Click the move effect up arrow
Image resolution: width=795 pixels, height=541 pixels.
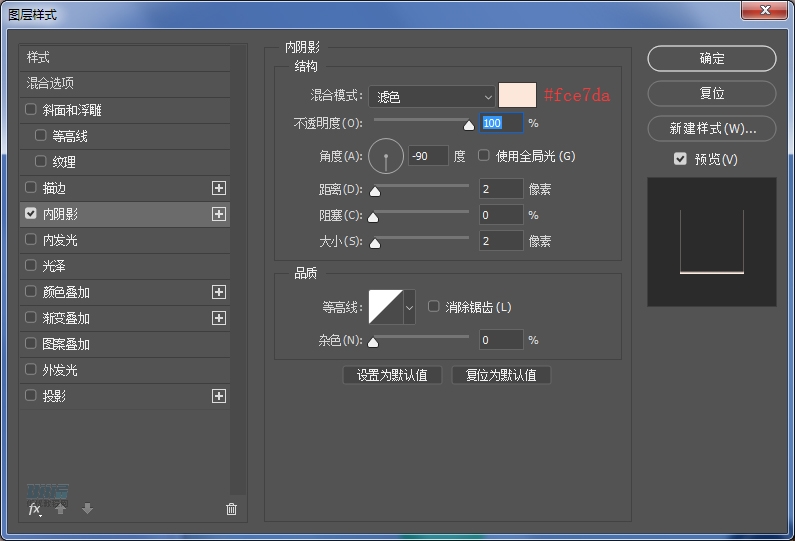point(61,509)
